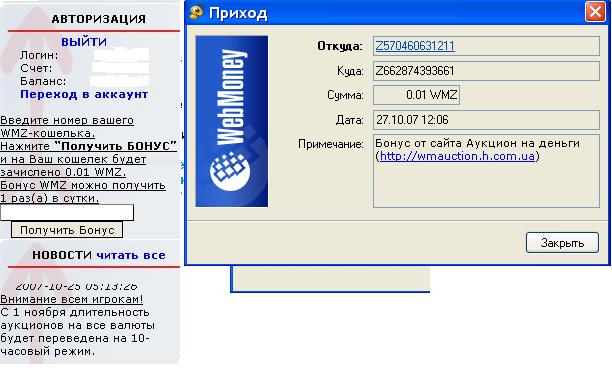Open sender wallet link Z570460631211
Viewport: 612px width, 368px height.
pos(415,46)
